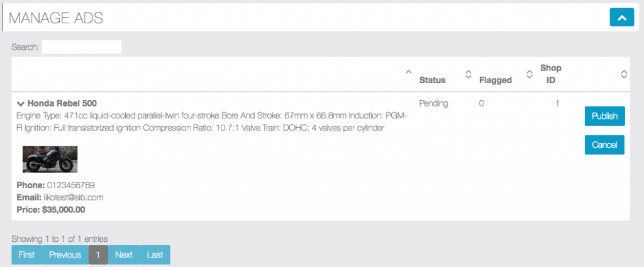Screen dimensions: 644x267
Task: Click the Search input field
Action: (x=82, y=47)
